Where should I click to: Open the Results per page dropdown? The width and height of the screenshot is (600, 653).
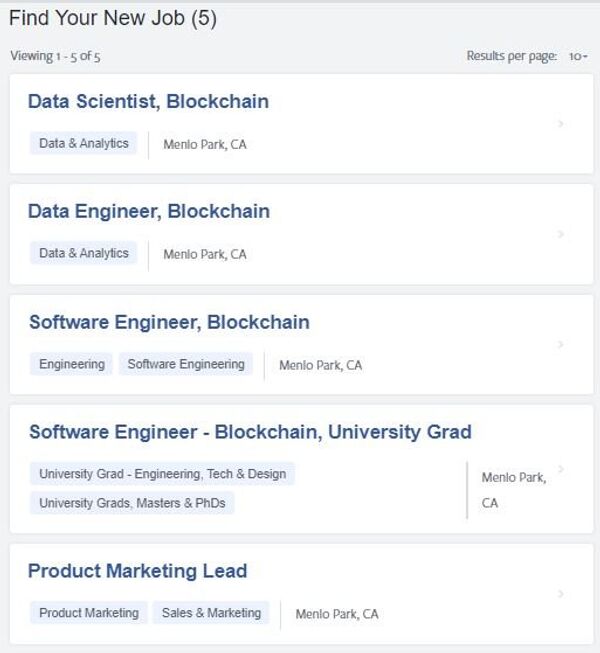pyautogui.click(x=578, y=56)
